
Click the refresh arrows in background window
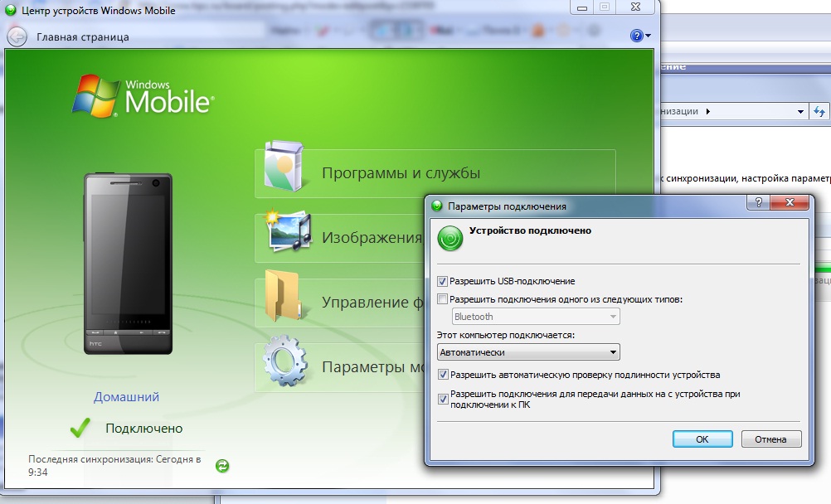click(x=819, y=111)
